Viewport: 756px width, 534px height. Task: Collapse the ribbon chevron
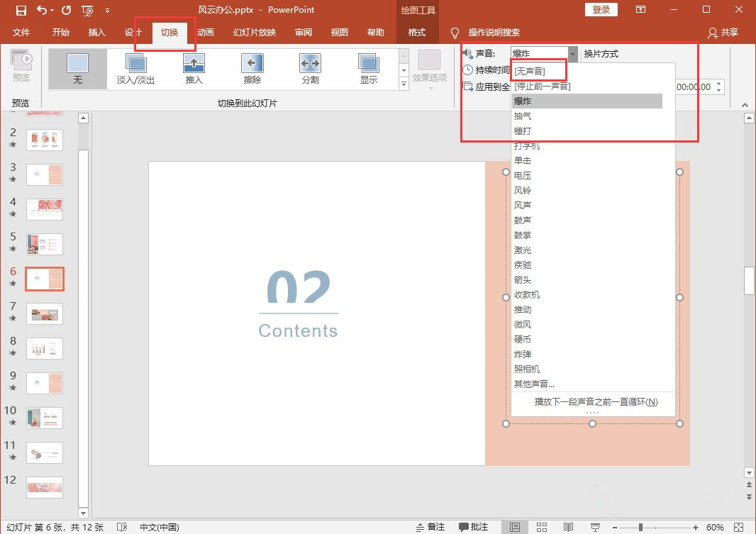coord(745,104)
